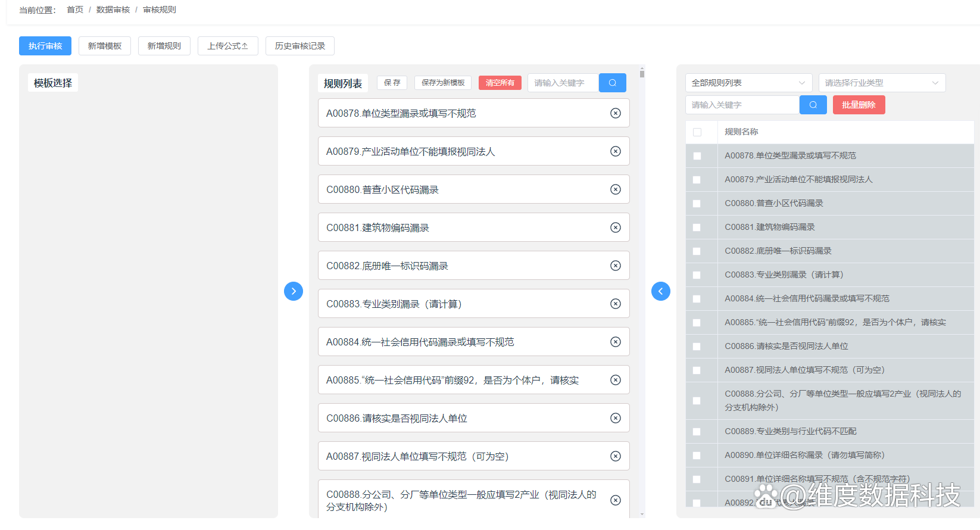Screen dimensions: 980x530
Task: Click the 保存 button in rule list
Action: [x=392, y=83]
